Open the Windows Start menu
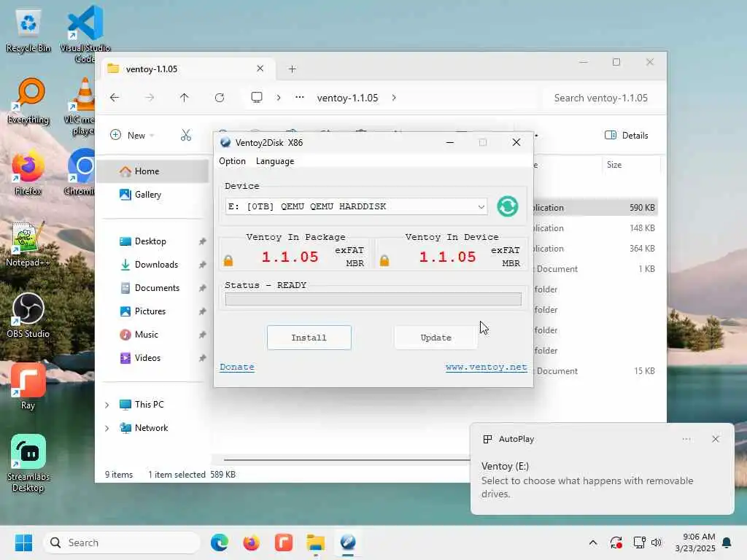This screenshot has width=747, height=560. (23, 542)
